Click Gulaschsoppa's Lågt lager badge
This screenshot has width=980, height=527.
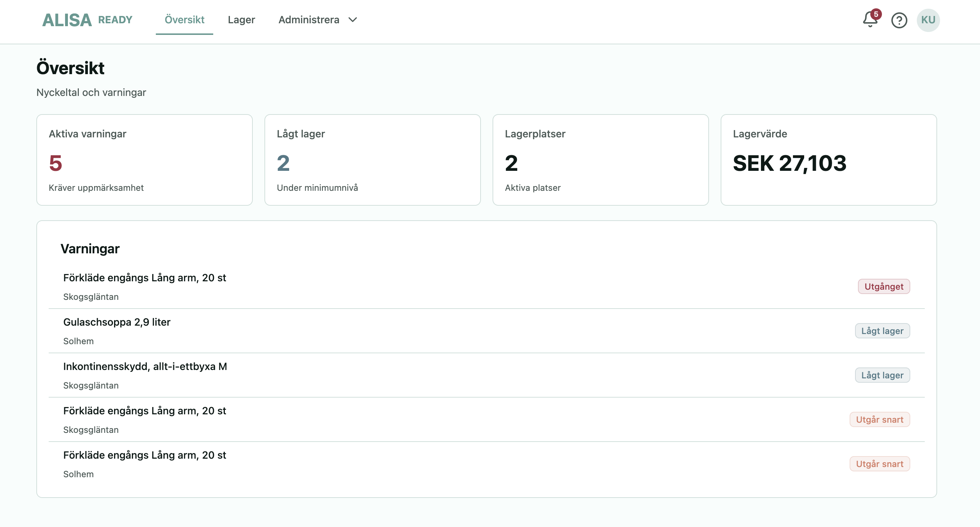[882, 331]
